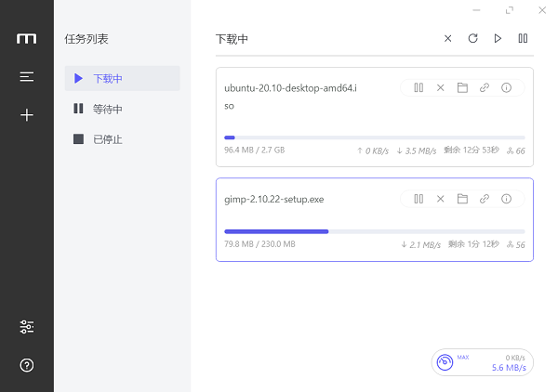Select the 下载中 task list item
Viewport: 558px width, 392px height.
click(122, 78)
